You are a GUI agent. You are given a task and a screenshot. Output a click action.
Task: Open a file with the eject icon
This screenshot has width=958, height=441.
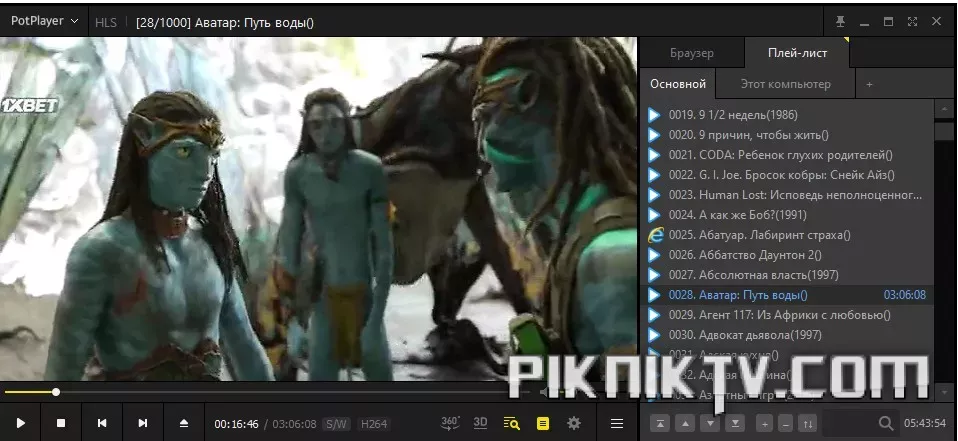(x=184, y=423)
